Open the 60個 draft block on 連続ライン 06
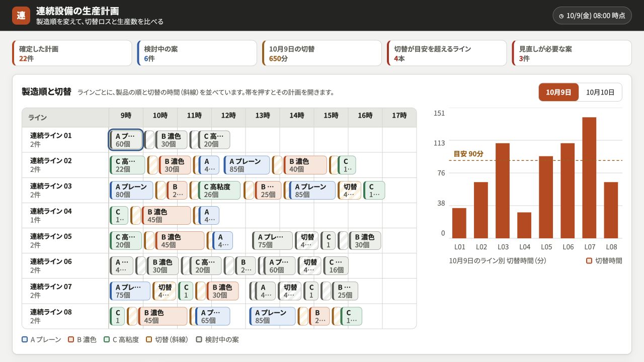The height and width of the screenshot is (362, 644). [x=279, y=265]
